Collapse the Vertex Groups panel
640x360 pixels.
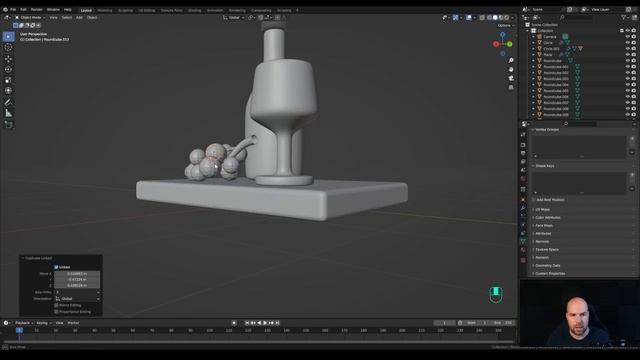point(547,129)
